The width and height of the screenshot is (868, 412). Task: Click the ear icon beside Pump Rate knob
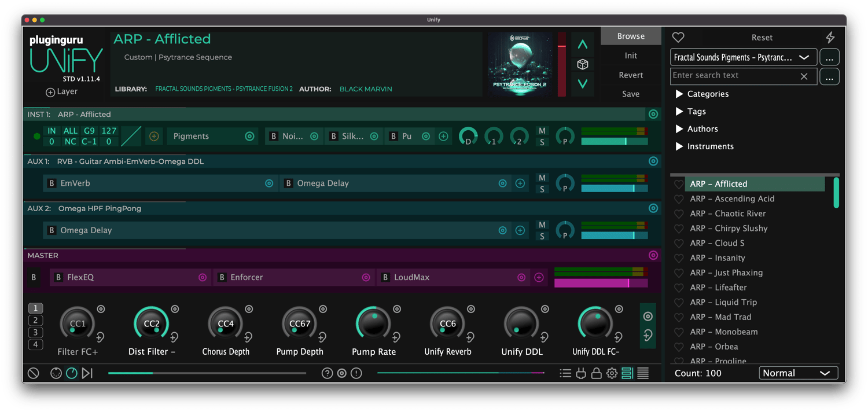click(x=396, y=337)
